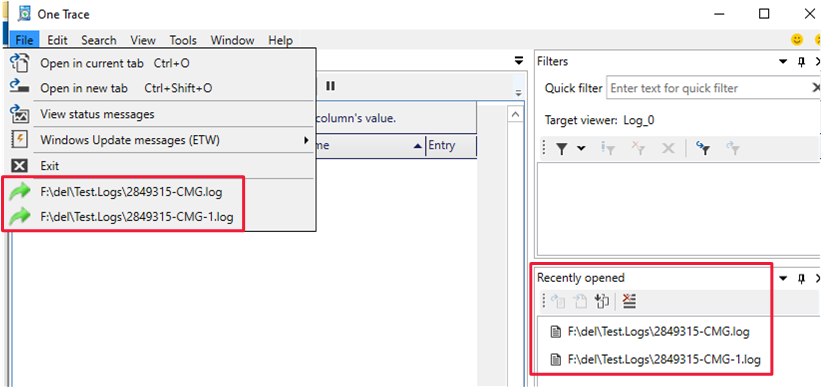Image resolution: width=822 pixels, height=388 pixels.
Task: Click the funnel filter icon in Filters toolbar
Action: coord(561,149)
